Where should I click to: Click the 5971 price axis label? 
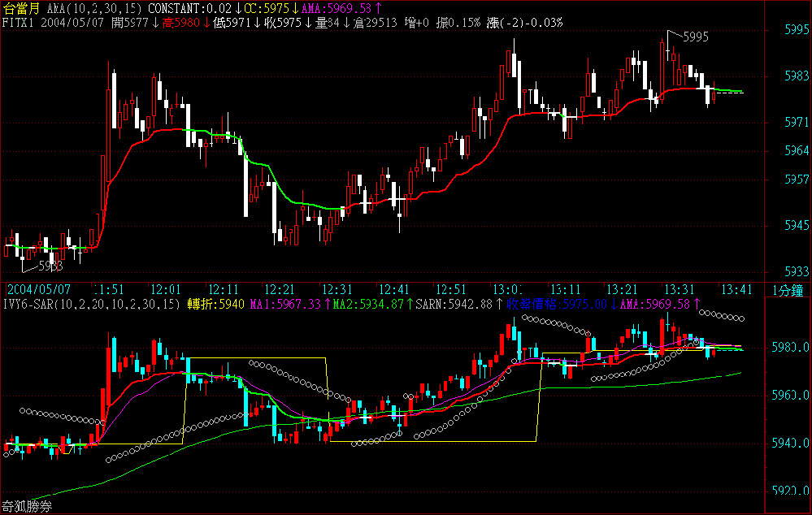pyautogui.click(x=797, y=122)
